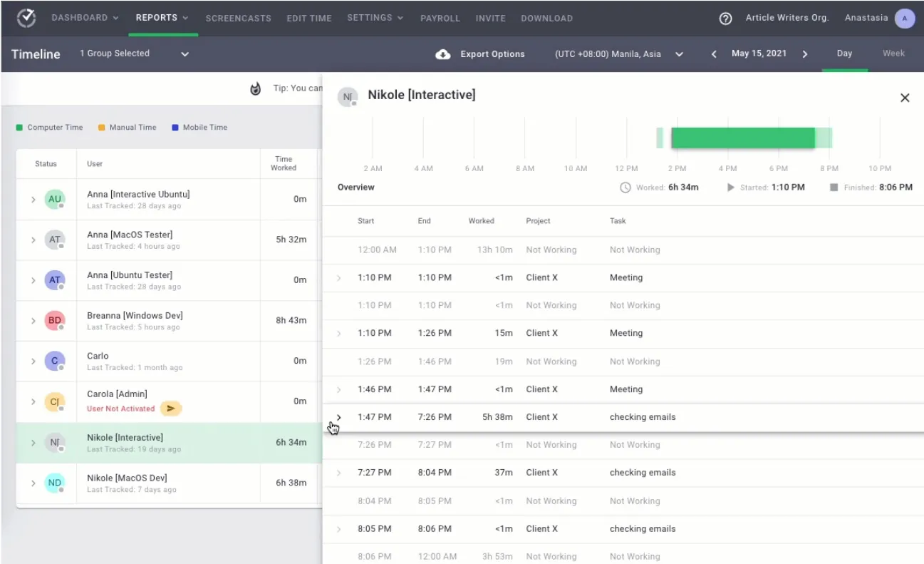Click the C avatar for Carlo
The height and width of the screenshot is (564, 924).
[x=55, y=361]
